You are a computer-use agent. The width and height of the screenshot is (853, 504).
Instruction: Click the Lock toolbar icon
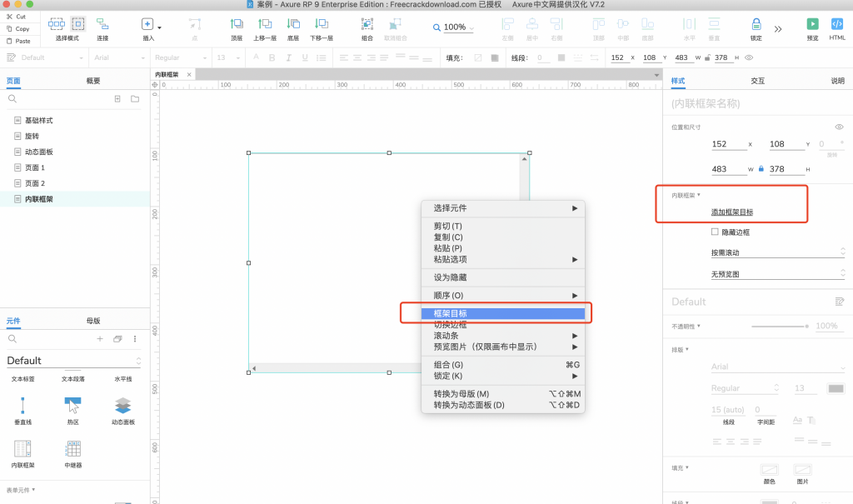coord(756,24)
